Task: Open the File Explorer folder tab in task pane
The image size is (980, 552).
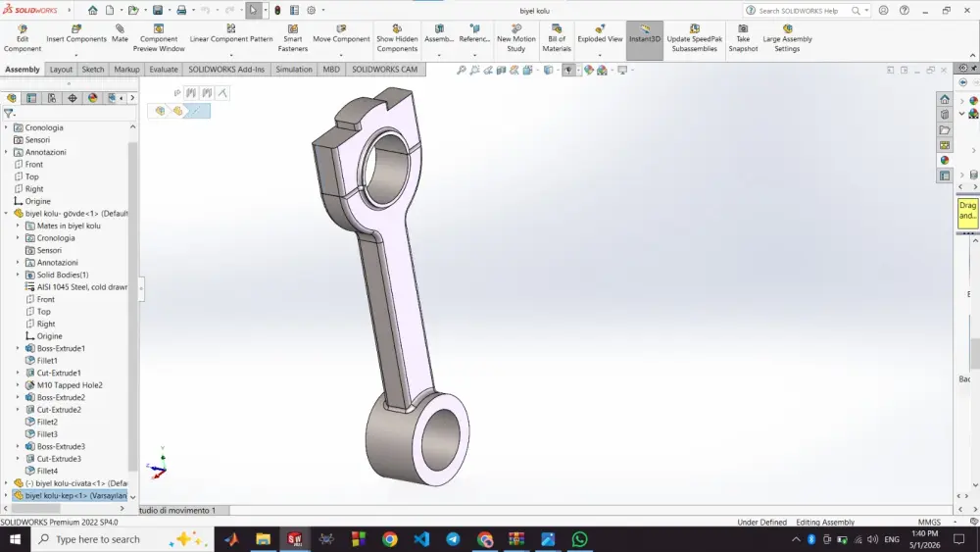Action: [945, 130]
